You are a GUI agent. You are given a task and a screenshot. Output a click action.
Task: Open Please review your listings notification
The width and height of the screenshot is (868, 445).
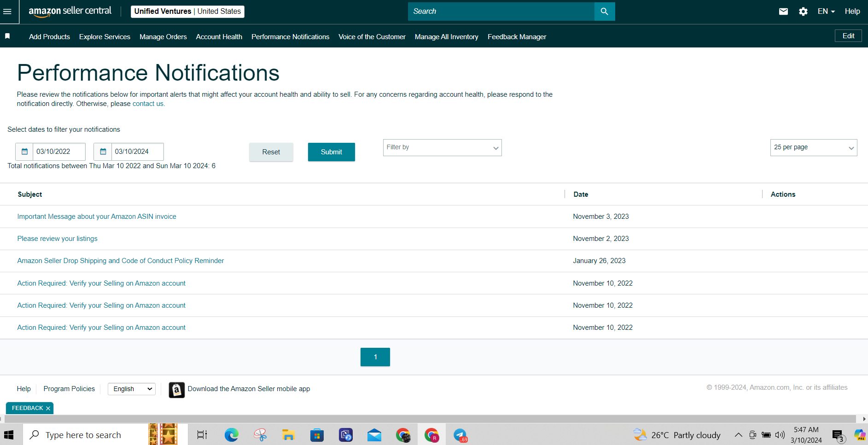58,239
